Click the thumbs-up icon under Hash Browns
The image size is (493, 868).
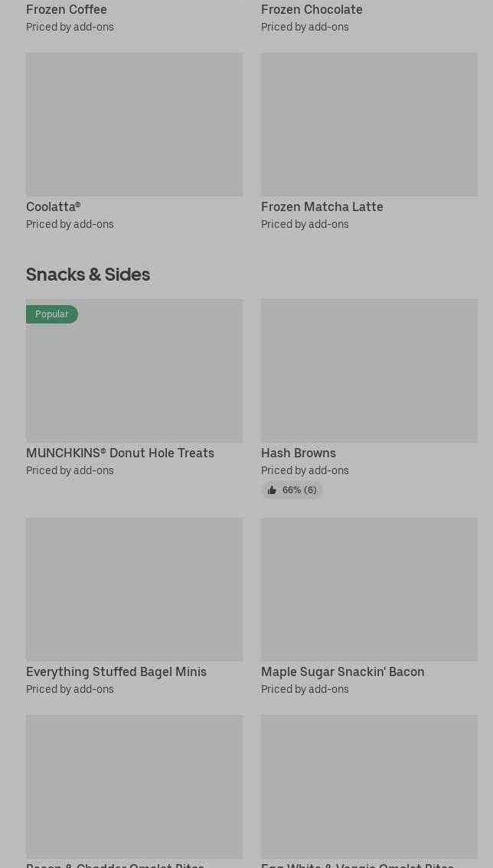coord(272,490)
